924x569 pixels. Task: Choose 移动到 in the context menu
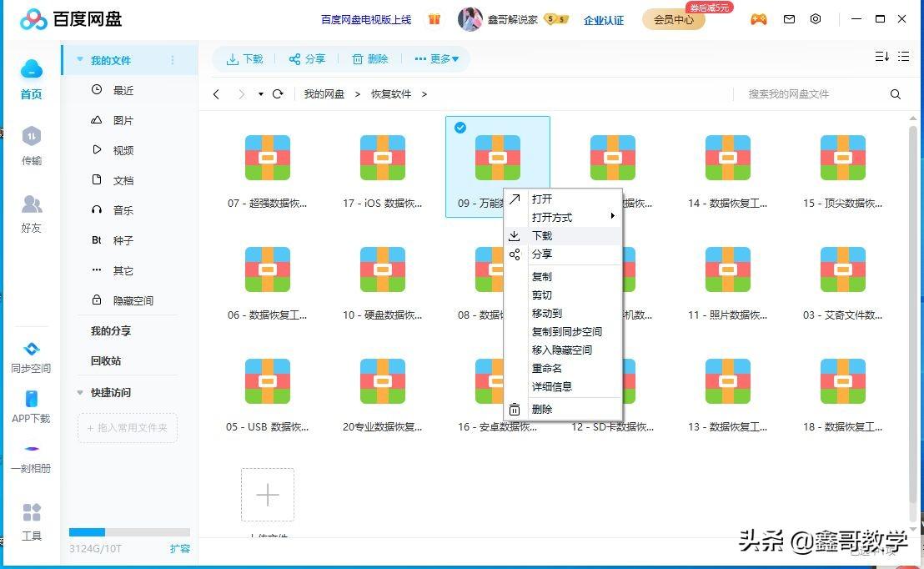click(x=563, y=313)
